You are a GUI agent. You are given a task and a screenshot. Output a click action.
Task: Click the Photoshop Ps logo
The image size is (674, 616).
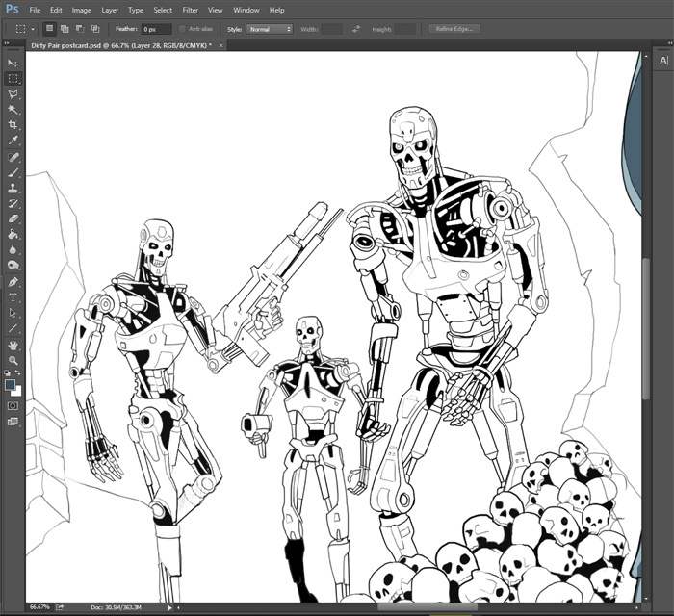(13, 9)
